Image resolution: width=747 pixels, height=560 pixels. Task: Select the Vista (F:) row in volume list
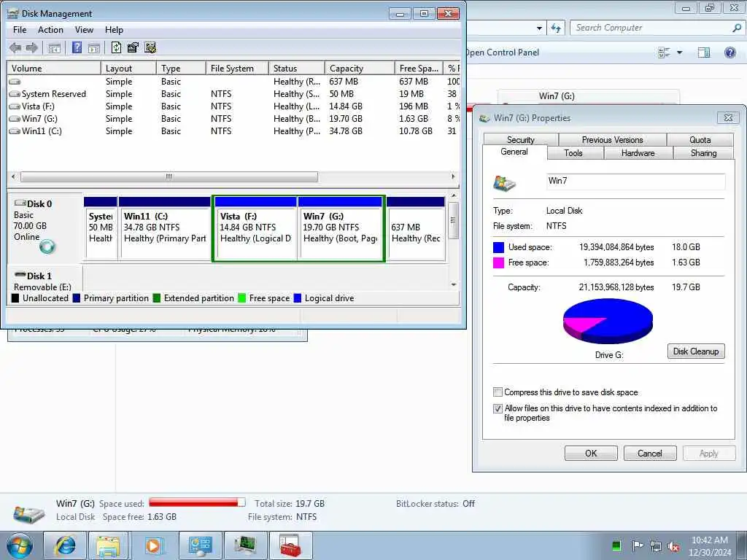tap(233, 106)
